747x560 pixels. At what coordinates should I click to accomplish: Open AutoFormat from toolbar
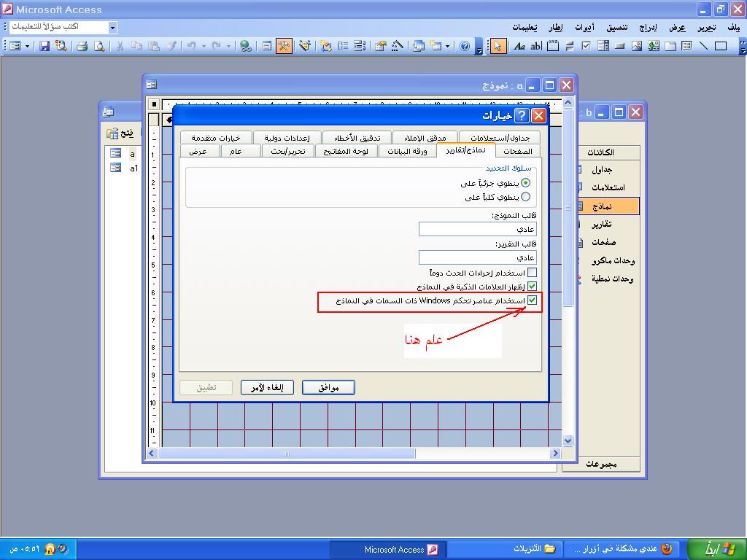pos(304,46)
